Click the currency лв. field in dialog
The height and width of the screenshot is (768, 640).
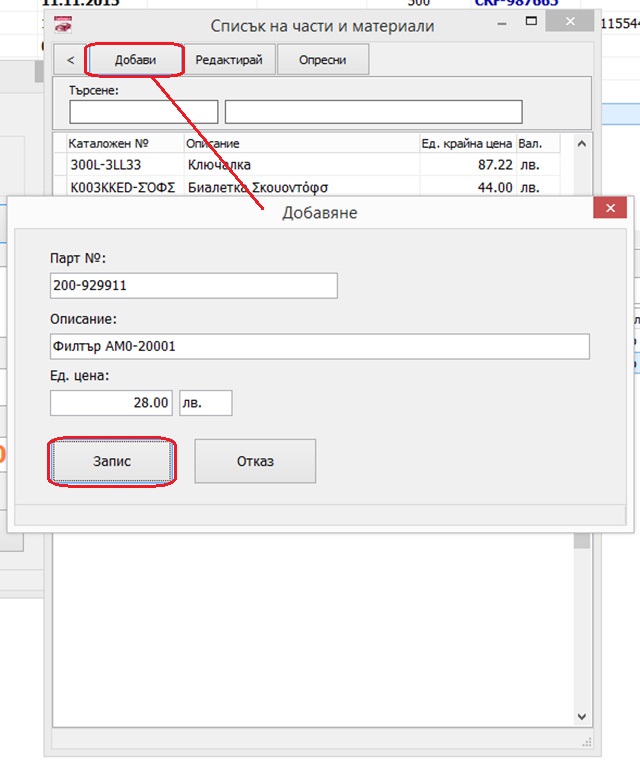[x=206, y=403]
